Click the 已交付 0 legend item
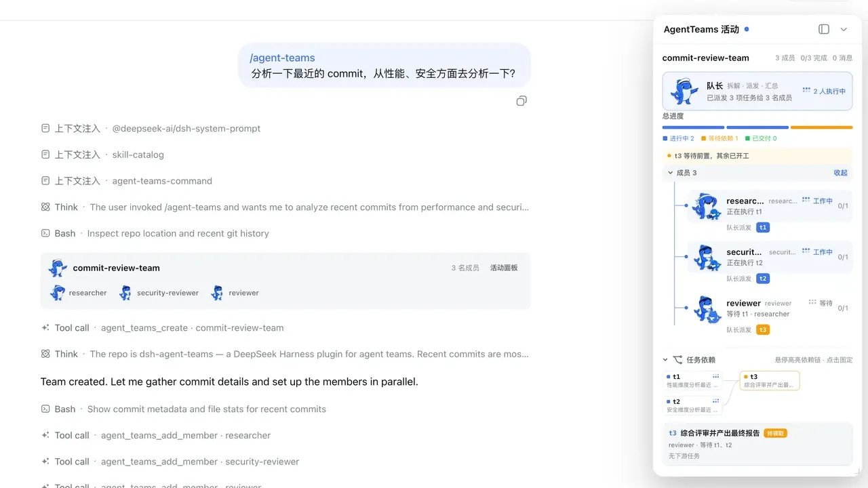The width and height of the screenshot is (868, 488). pos(761,138)
